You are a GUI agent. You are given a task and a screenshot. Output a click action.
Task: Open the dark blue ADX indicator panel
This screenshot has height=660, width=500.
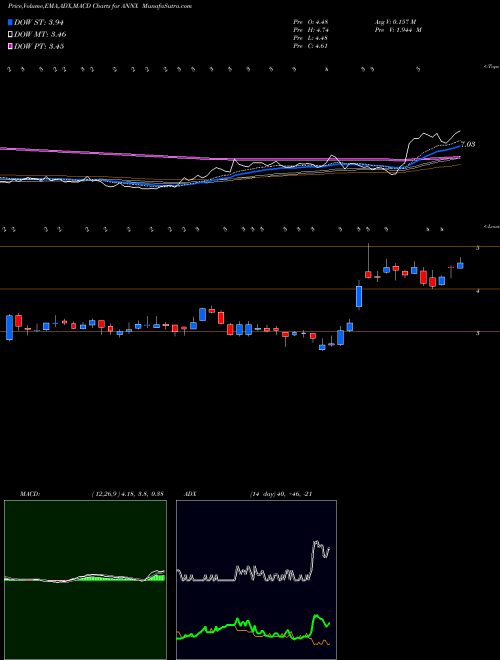(x=256, y=580)
